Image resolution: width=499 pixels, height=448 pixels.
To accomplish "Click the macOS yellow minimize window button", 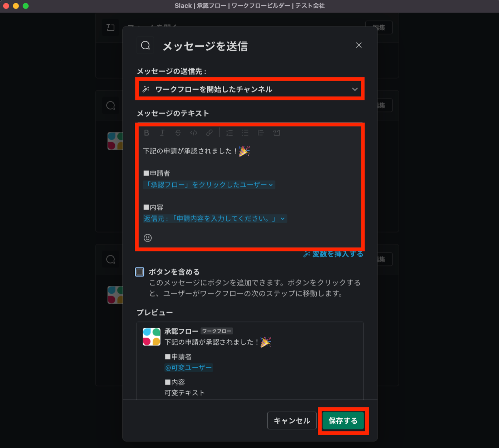I will (x=16, y=6).
